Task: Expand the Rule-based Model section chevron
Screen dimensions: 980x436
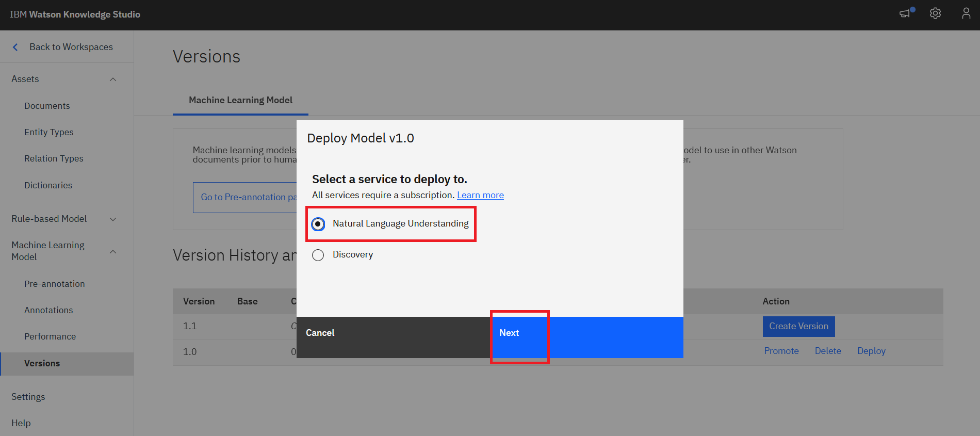Action: (113, 219)
